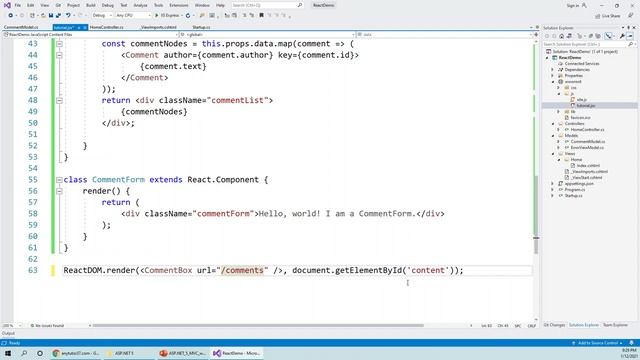This screenshot has width=640, height=360.
Task: Switch to the HomeController.cs tab
Action: click(107, 27)
